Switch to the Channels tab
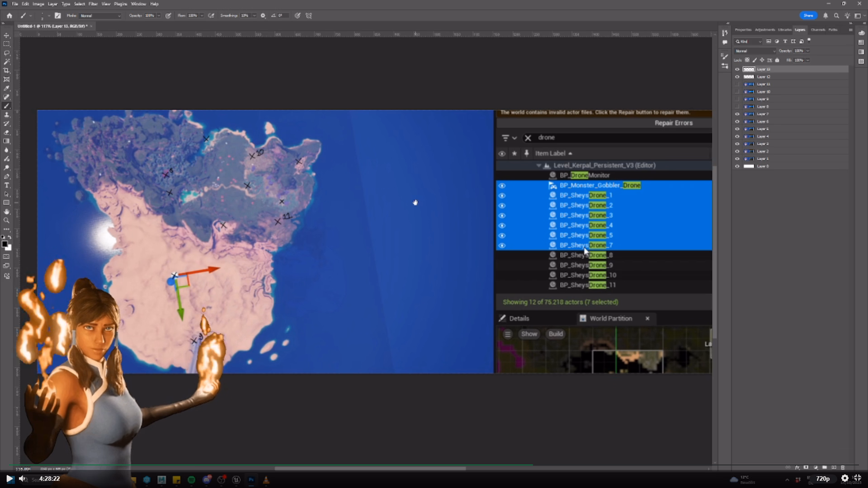This screenshot has height=488, width=868. coord(817,30)
